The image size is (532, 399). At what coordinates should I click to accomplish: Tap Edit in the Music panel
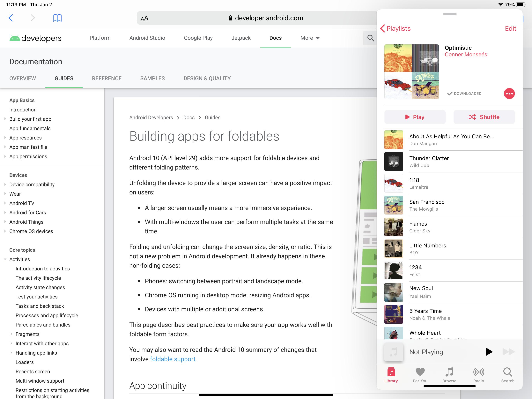(x=510, y=28)
